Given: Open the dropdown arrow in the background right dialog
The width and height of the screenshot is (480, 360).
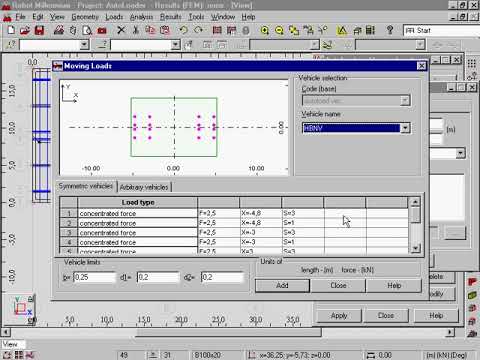Looking at the screenshot, I should [460, 153].
